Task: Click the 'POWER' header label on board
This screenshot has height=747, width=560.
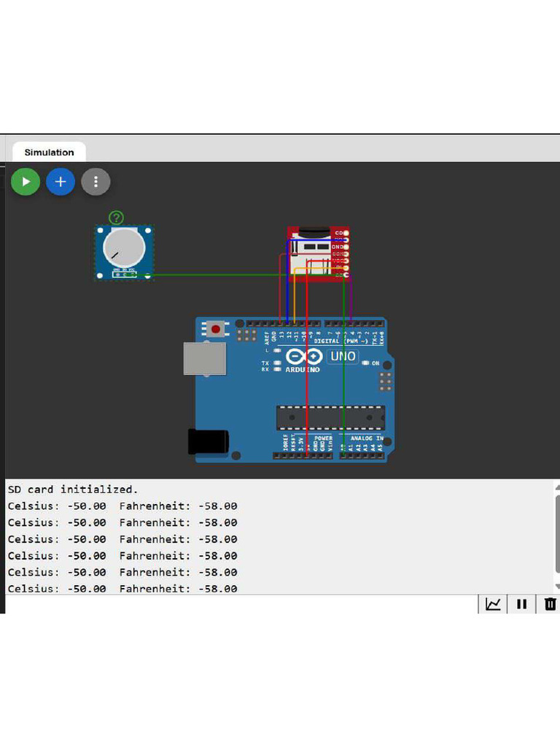Action: [323, 438]
